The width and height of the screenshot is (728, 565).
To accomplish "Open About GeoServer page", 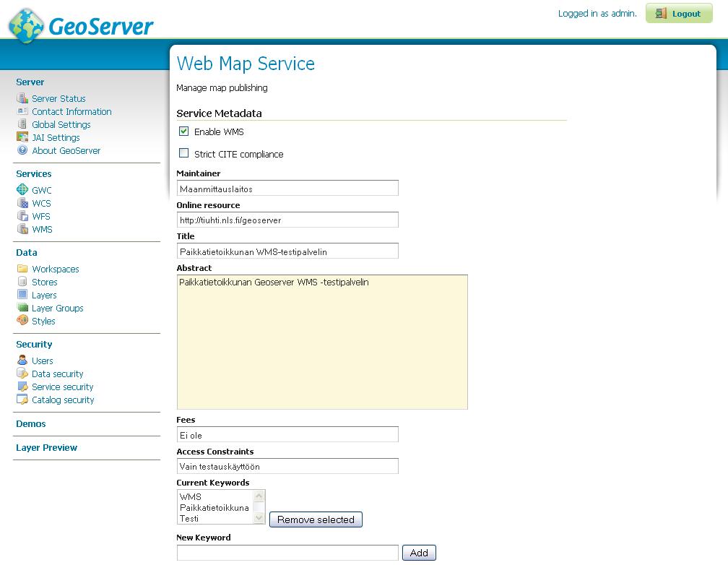I will (66, 150).
